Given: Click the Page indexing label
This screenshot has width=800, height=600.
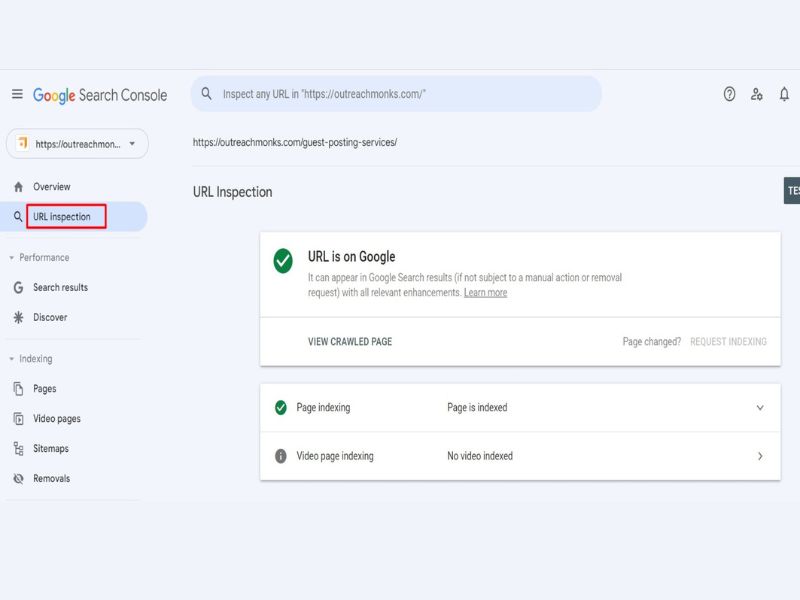Looking at the screenshot, I should 323,408.
